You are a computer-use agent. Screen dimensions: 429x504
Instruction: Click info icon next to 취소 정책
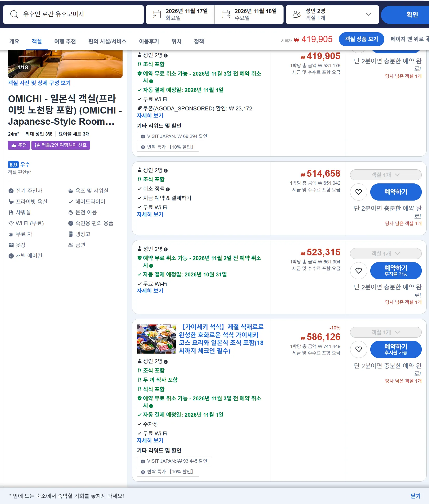coord(168,189)
